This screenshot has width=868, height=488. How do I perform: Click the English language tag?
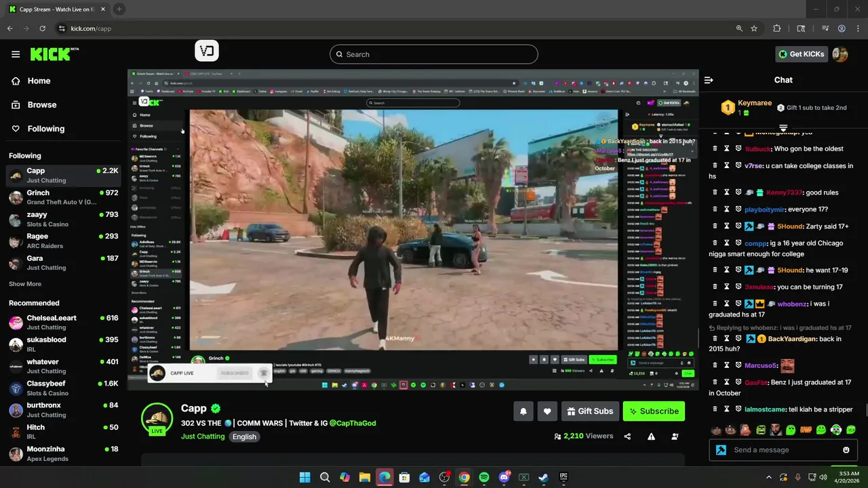point(244,436)
